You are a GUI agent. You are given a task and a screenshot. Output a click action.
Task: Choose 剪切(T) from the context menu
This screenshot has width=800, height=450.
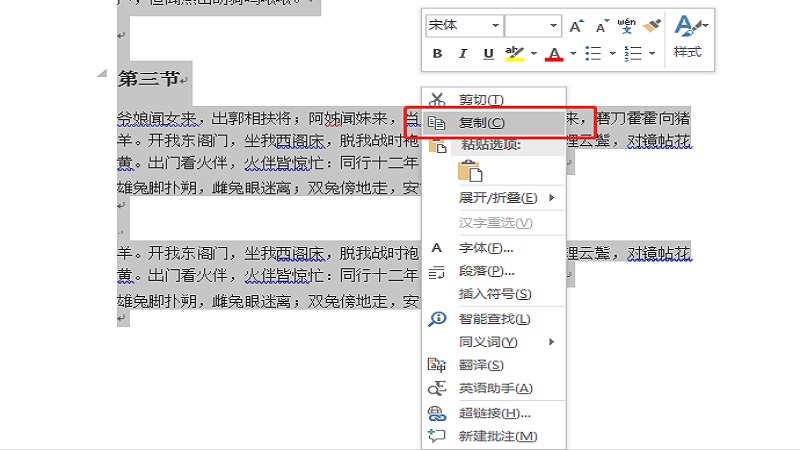click(481, 100)
